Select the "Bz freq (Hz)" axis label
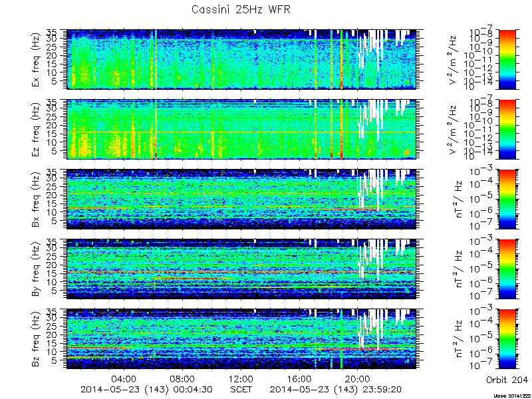532x399 pixels. [x=36, y=339]
